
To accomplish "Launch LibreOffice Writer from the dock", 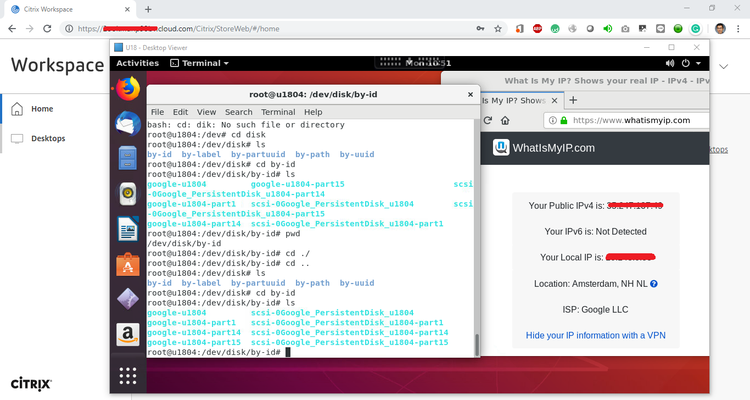I will 128,229.
